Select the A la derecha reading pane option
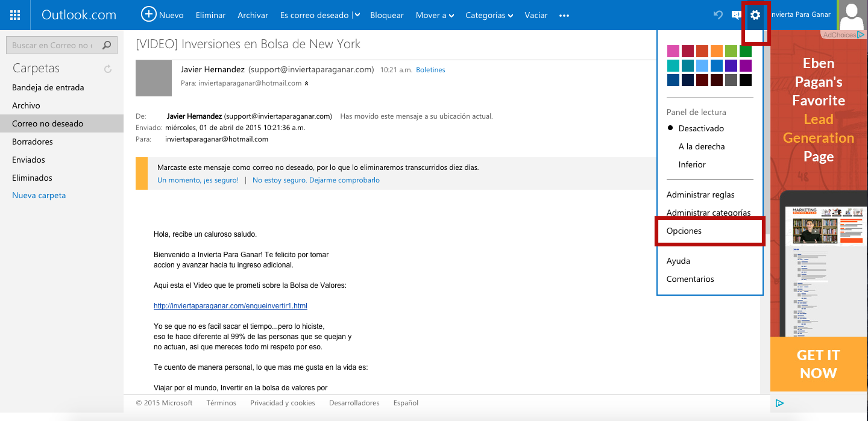 click(x=701, y=146)
